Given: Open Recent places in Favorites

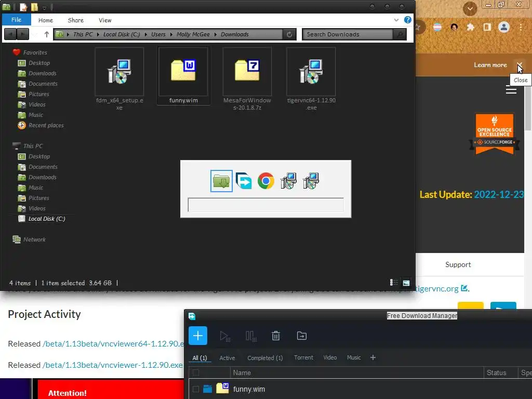Looking at the screenshot, I should click(x=41, y=125).
